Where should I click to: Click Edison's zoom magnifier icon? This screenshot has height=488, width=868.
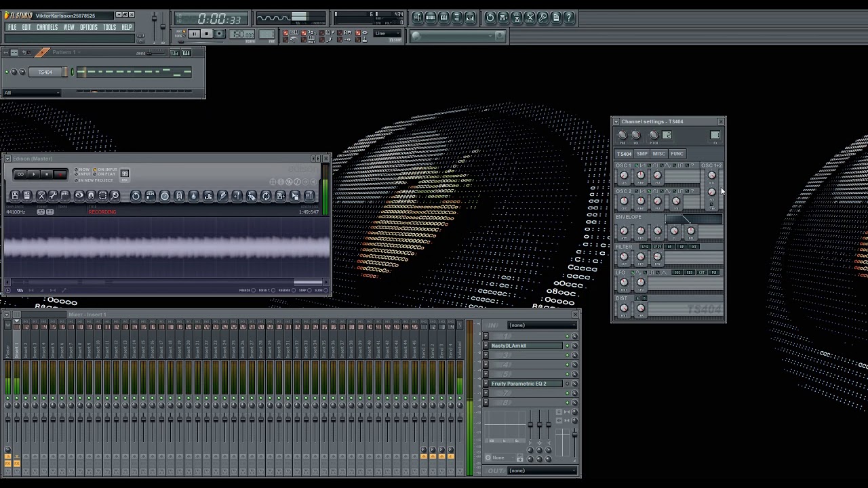(x=115, y=196)
